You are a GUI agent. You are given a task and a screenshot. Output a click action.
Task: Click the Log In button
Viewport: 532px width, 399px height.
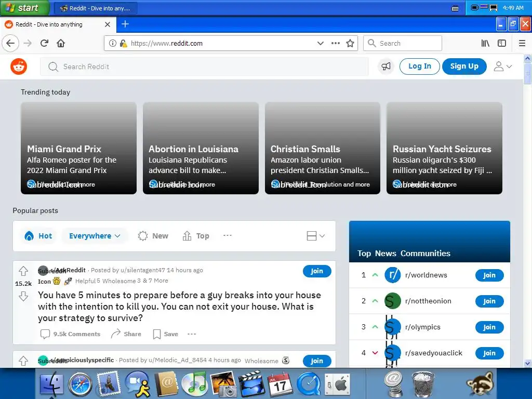[x=420, y=66]
